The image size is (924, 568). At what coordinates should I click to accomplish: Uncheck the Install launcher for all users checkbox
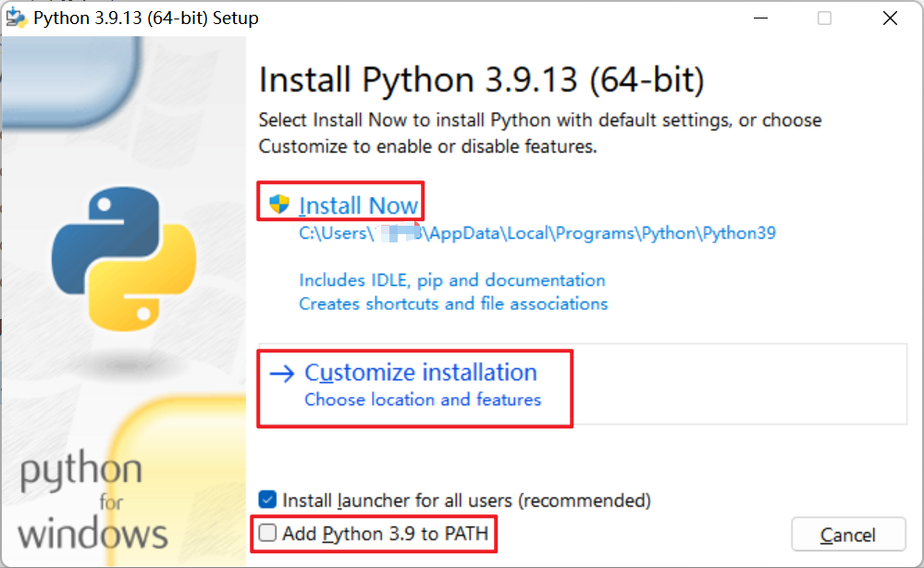coord(268,500)
